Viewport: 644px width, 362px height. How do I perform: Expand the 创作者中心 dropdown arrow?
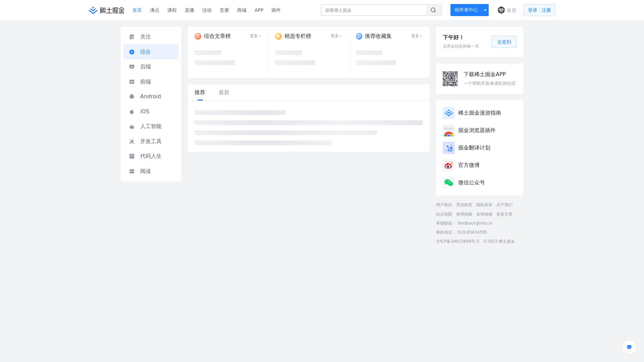(x=485, y=10)
